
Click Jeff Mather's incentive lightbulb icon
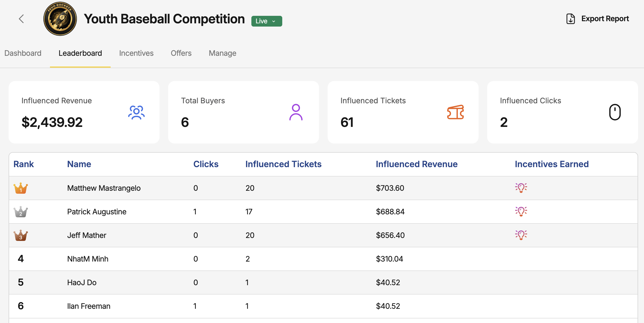(x=521, y=235)
